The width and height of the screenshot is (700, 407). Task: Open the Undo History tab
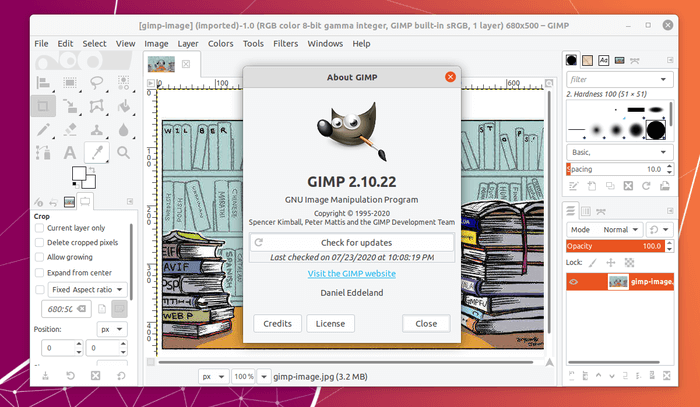coord(54,202)
